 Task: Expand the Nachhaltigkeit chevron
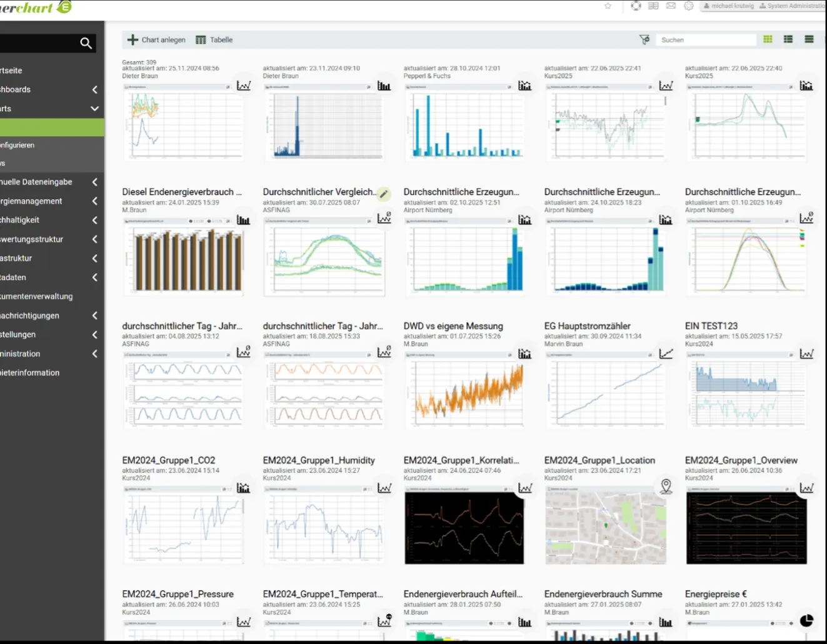[x=94, y=220]
